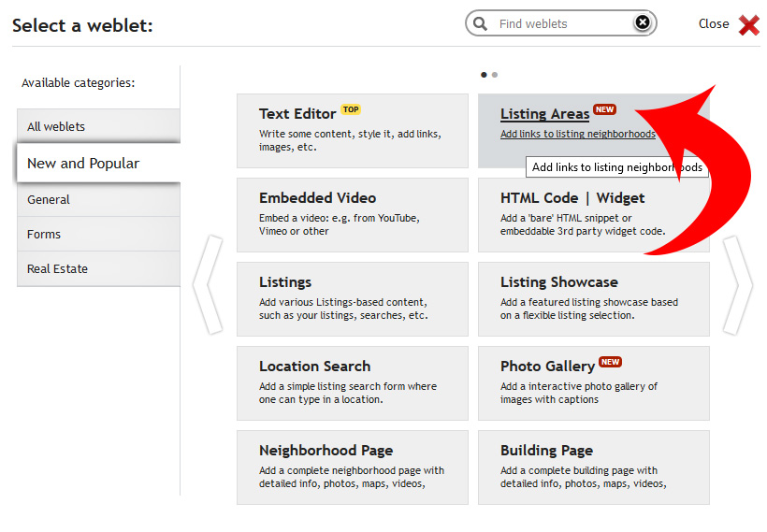Add the Embedded Video weblet
767x532 pixels.
click(353, 215)
